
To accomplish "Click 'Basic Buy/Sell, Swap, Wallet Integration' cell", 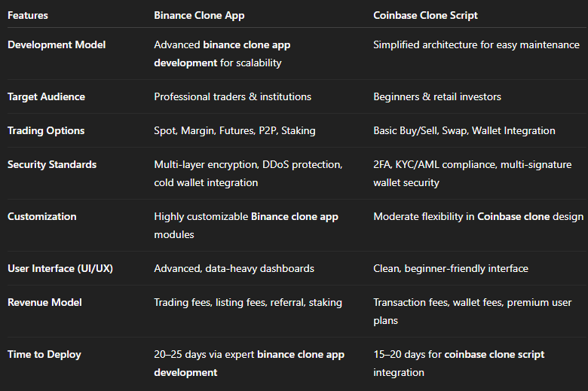I will (x=464, y=130).
